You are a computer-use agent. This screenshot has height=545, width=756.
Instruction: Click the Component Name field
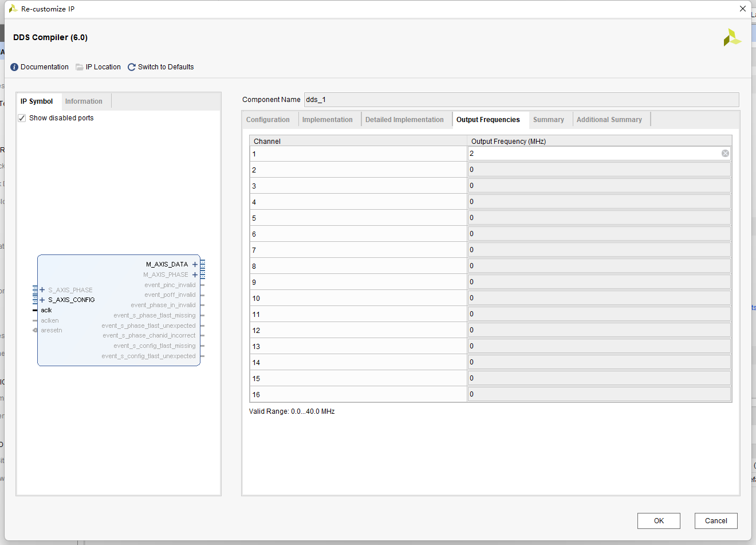pos(521,100)
